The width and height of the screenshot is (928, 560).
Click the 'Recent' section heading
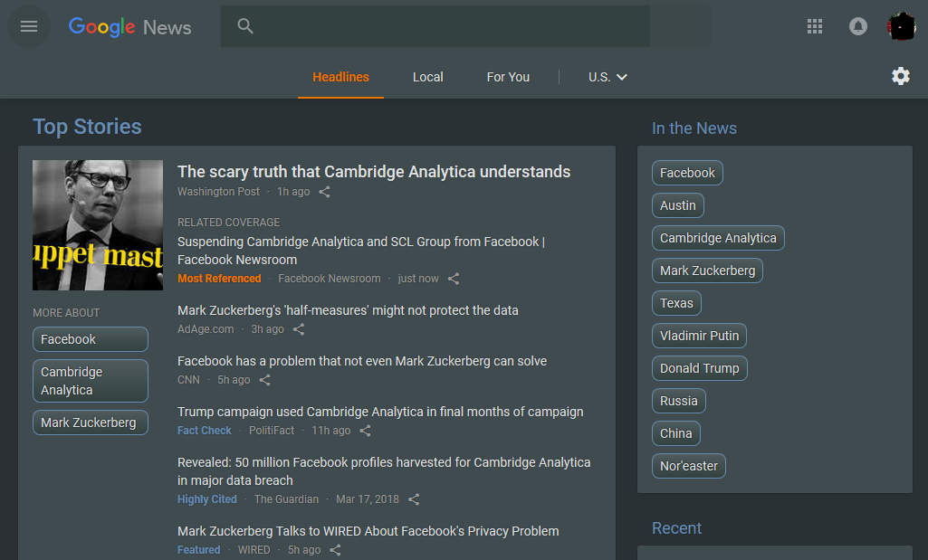pyautogui.click(x=676, y=528)
